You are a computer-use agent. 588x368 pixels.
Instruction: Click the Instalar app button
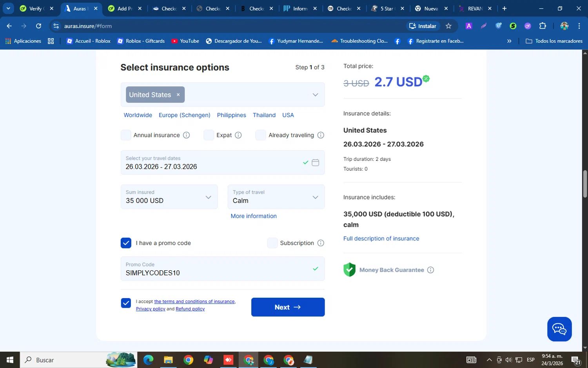[x=423, y=26]
